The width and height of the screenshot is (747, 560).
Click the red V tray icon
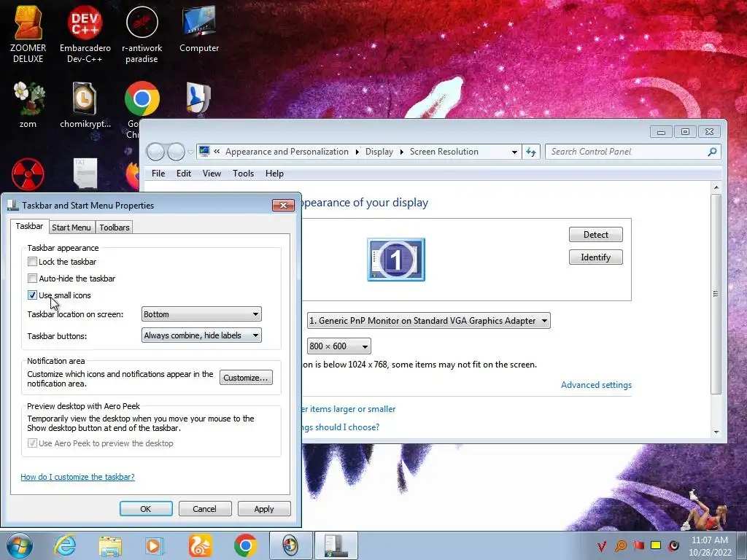tap(602, 545)
